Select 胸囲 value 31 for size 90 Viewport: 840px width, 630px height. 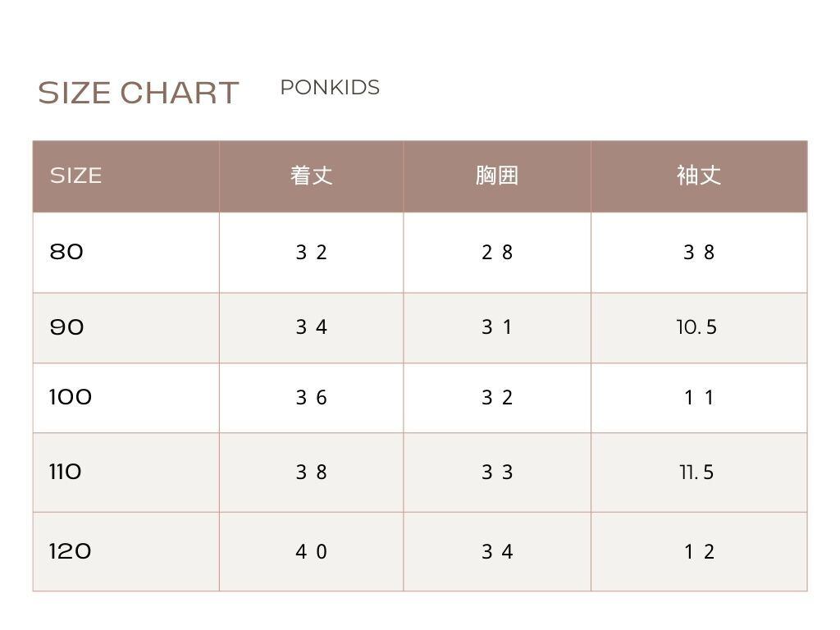[x=496, y=327]
